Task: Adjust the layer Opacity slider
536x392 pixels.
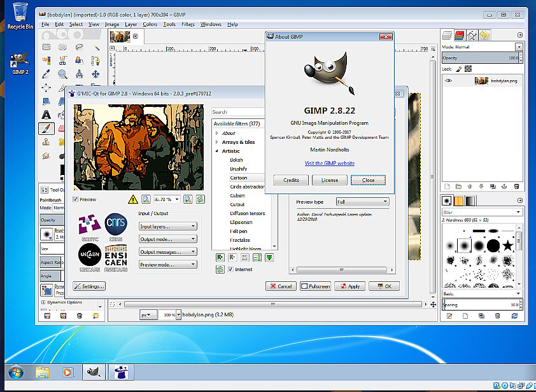Action: [480, 58]
